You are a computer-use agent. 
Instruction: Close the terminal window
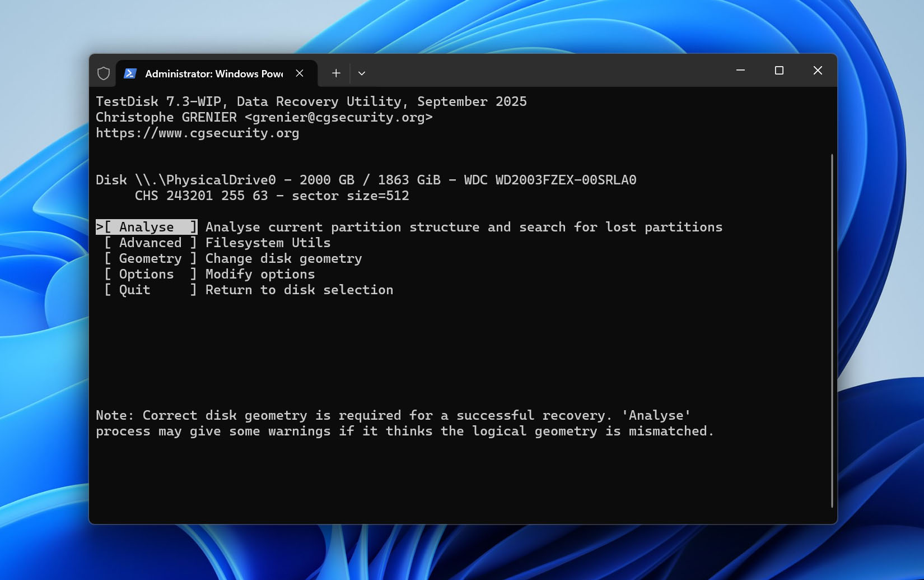[x=818, y=70]
